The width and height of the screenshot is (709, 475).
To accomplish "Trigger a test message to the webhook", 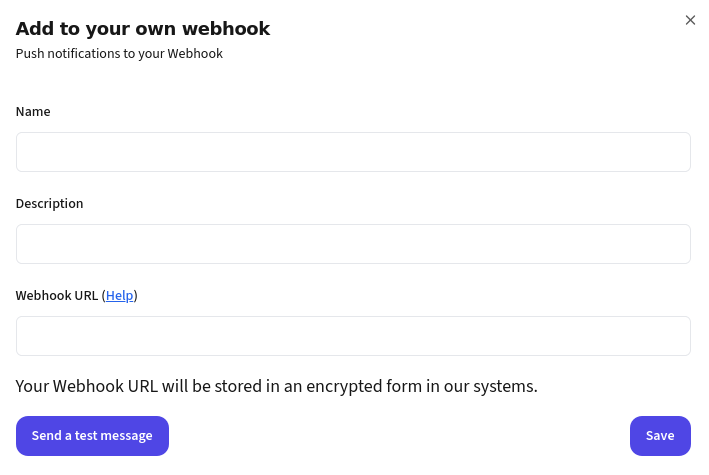I will click(92, 436).
